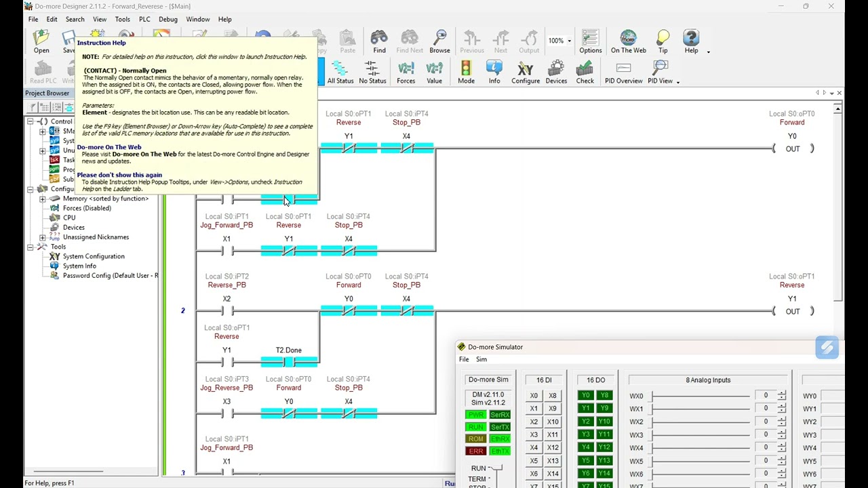Screen dimensions: 868x488
Task: Click the Value toolbar icon
Action: click(434, 73)
